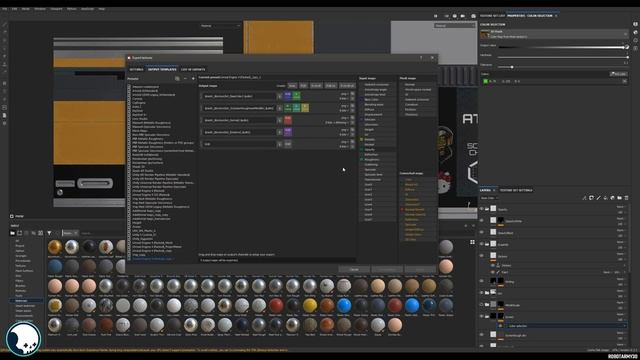Open the 8 bits dropdown of the BaseColor map
The width and height of the screenshot is (640, 360).
tap(344, 98)
